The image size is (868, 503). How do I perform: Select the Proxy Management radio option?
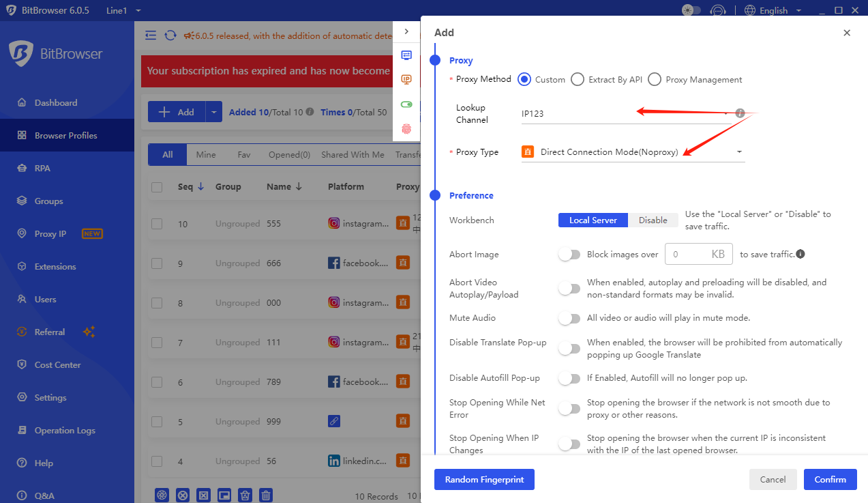tap(655, 79)
